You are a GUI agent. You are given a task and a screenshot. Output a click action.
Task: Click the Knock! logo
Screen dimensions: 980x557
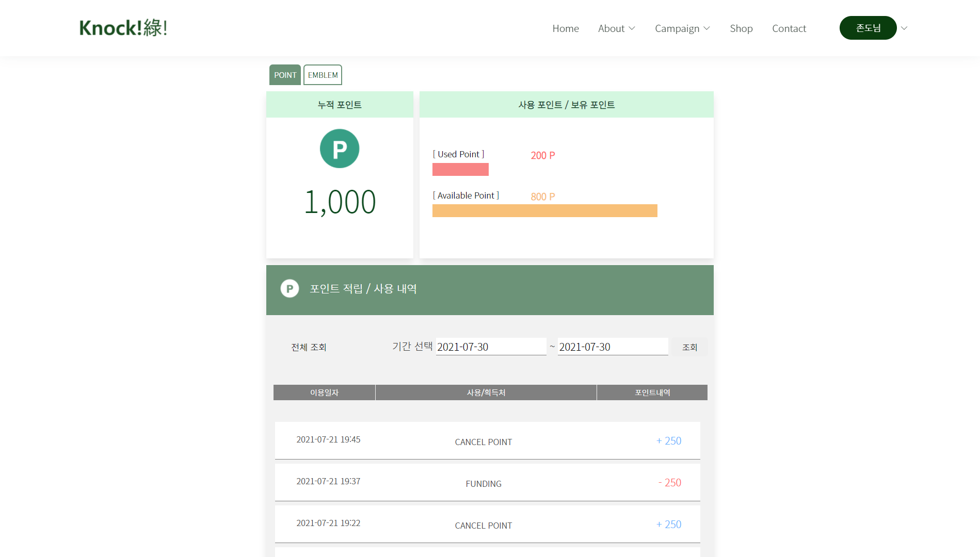click(x=123, y=28)
